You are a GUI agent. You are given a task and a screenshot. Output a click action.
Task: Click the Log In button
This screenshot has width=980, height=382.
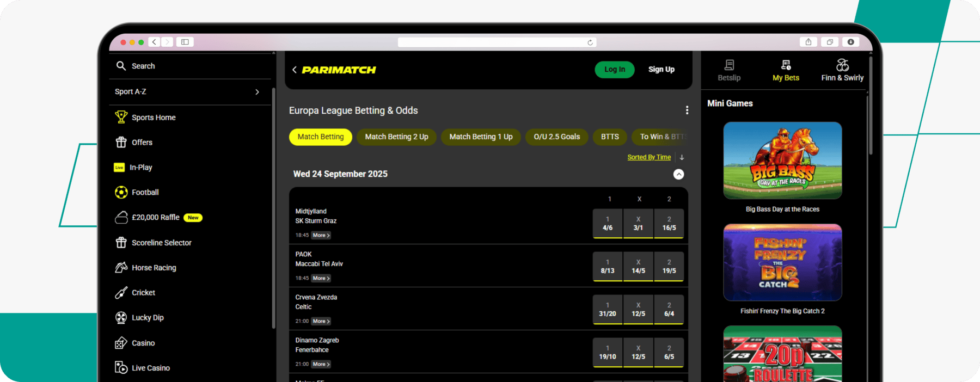615,70
